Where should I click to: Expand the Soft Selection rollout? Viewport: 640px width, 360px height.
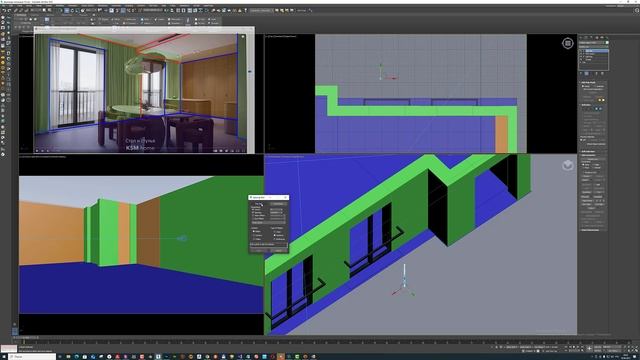coord(588,151)
